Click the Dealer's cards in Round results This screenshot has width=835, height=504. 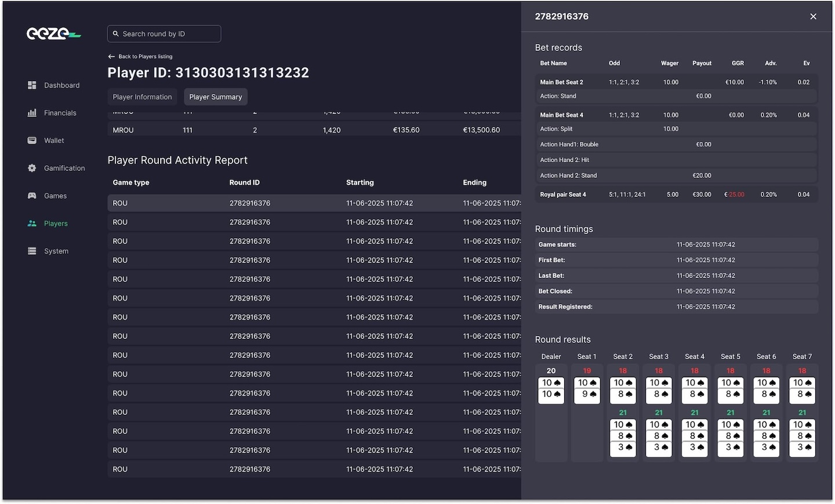(551, 389)
